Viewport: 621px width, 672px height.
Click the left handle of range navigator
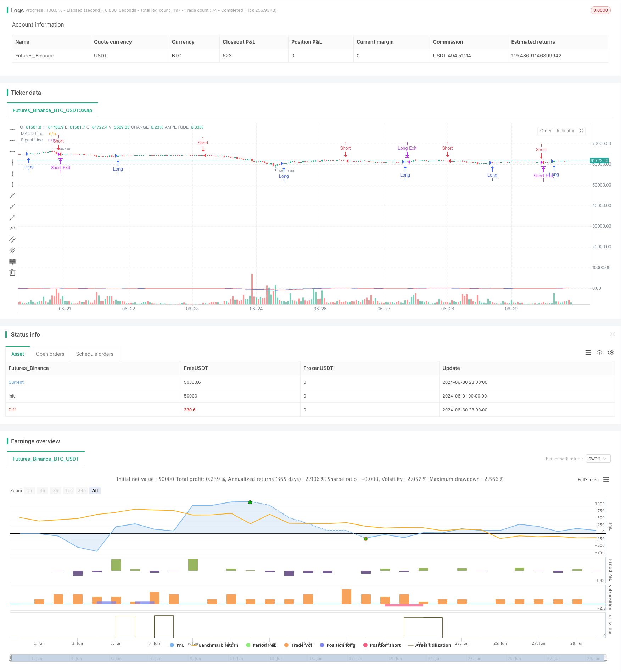(x=10, y=658)
